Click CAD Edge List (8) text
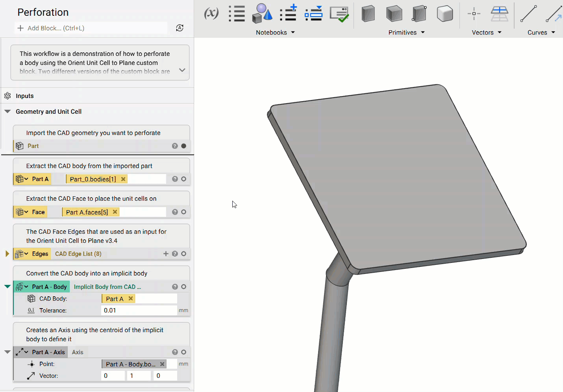 point(78,254)
